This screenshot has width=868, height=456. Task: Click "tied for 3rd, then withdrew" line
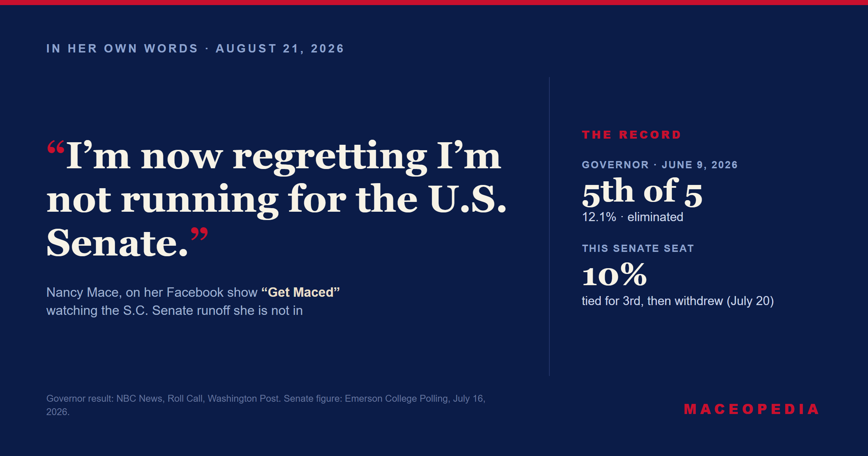point(652,301)
